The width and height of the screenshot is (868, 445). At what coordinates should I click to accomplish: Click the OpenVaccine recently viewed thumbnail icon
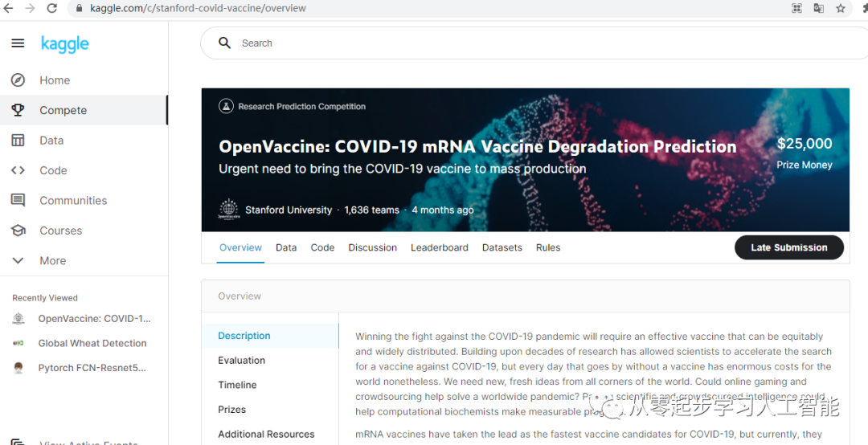tap(18, 318)
